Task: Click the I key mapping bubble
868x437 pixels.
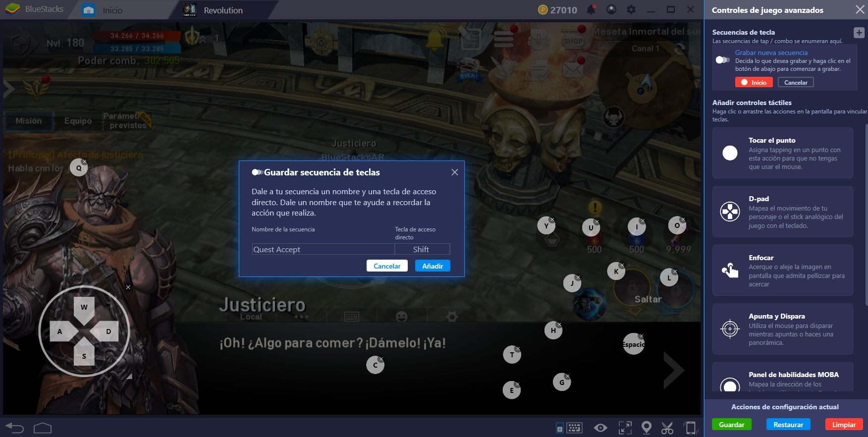Action: (637, 227)
